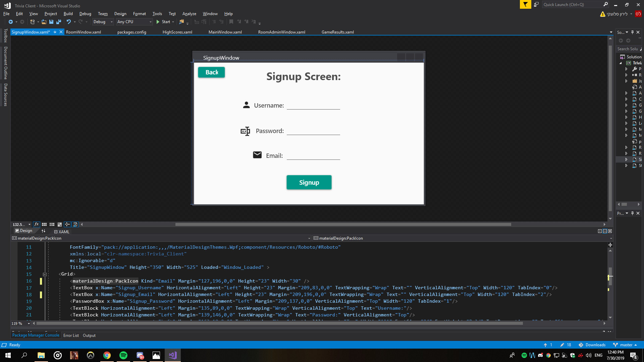
Task: Click the Save All toolbar icon
Action: coord(58,22)
